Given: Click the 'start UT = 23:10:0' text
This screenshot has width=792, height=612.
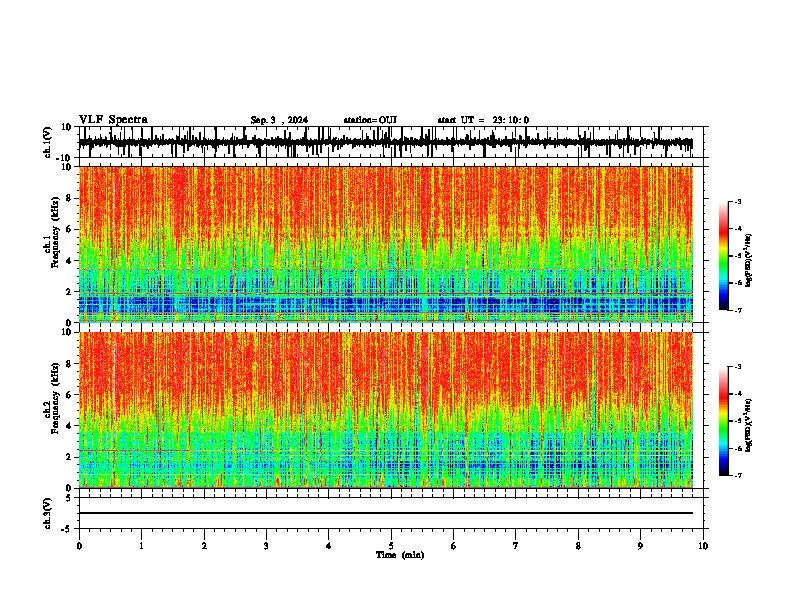Looking at the screenshot, I should click(x=483, y=120).
